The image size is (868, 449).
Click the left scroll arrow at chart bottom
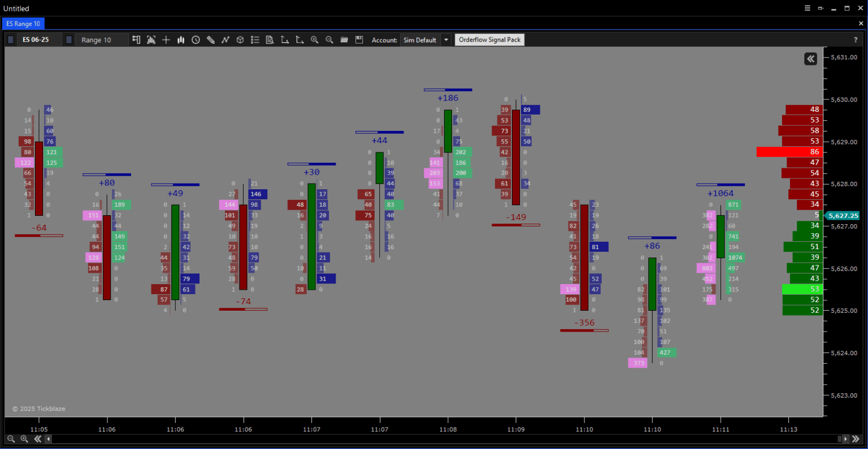[x=48, y=439]
